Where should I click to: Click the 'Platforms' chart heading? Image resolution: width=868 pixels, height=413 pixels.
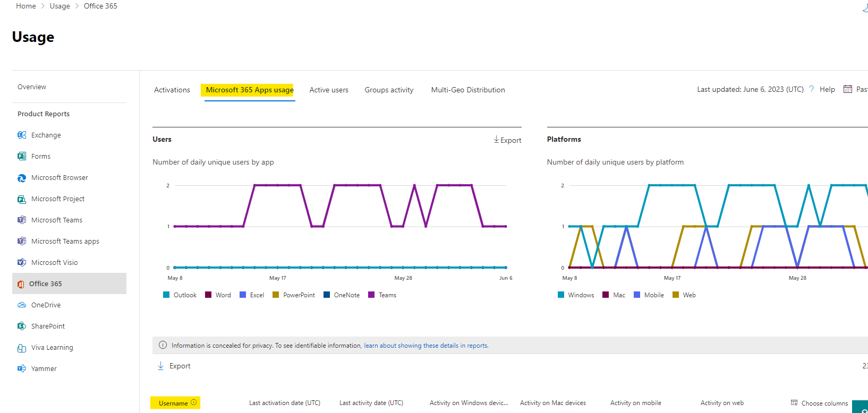click(x=564, y=139)
